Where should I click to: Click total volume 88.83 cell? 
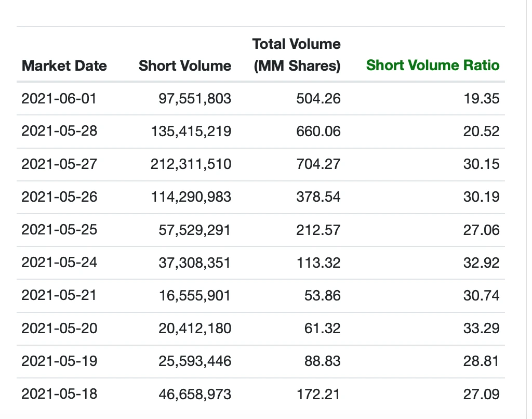pyautogui.click(x=322, y=361)
